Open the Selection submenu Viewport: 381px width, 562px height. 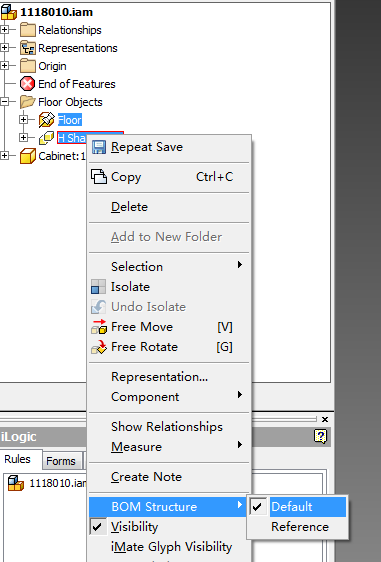(169, 266)
